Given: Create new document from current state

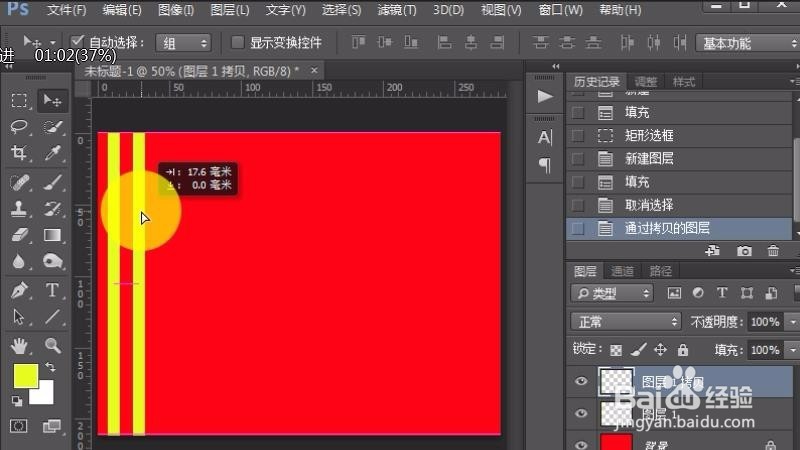Looking at the screenshot, I should [712, 251].
